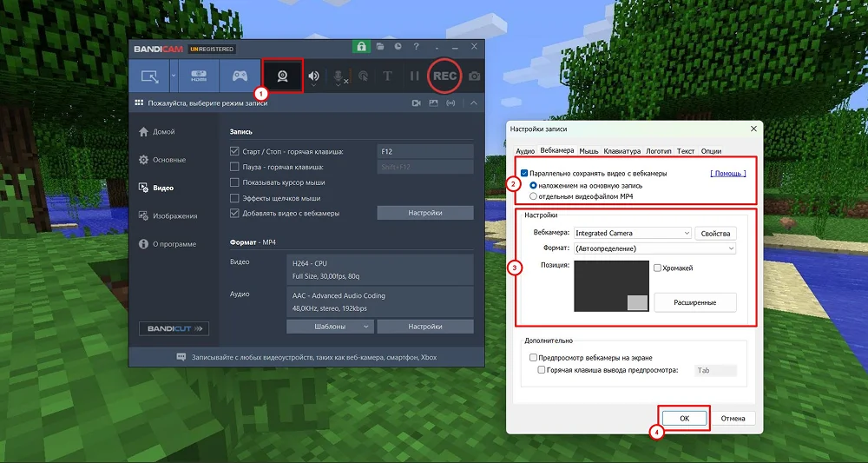Select the HDMI device recording mode
The height and width of the screenshot is (463, 868).
pyautogui.click(x=199, y=76)
